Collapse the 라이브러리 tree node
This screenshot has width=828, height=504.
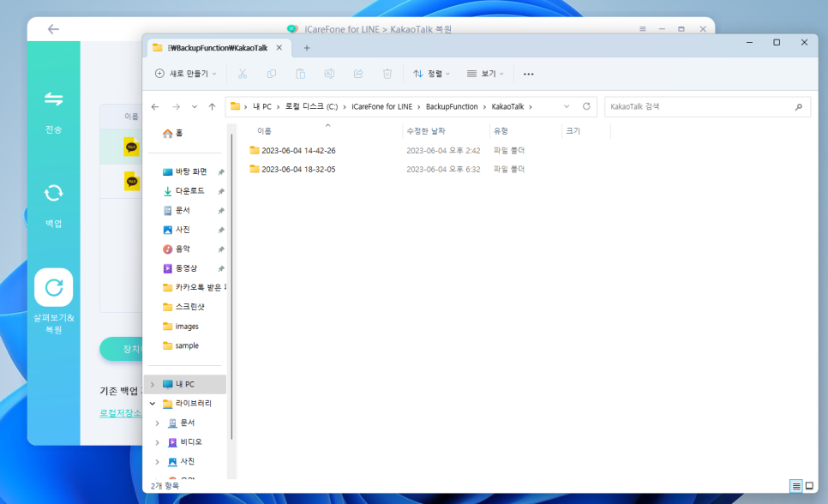click(x=152, y=404)
